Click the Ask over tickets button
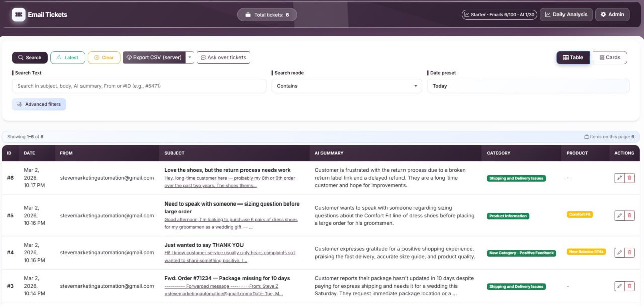Viewport: 644px width, 306px height. (x=223, y=58)
